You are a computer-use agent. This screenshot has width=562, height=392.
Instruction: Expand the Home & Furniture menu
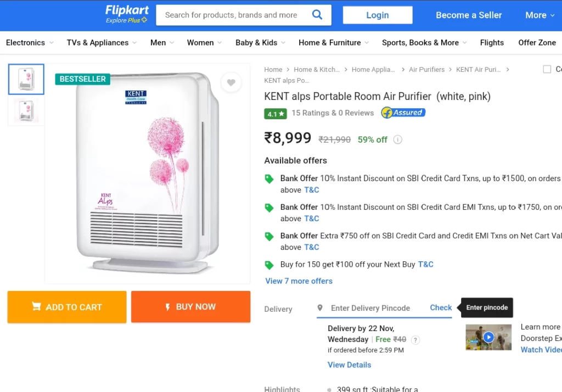click(334, 43)
